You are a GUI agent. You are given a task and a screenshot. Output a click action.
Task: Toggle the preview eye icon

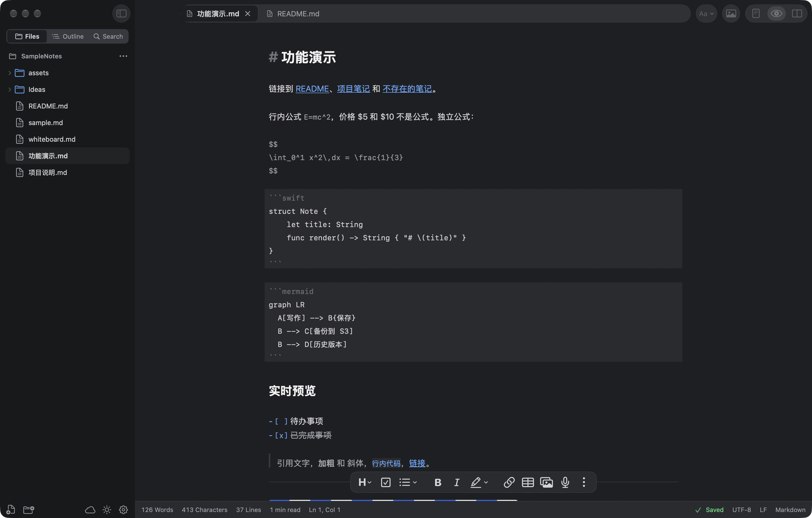point(776,14)
